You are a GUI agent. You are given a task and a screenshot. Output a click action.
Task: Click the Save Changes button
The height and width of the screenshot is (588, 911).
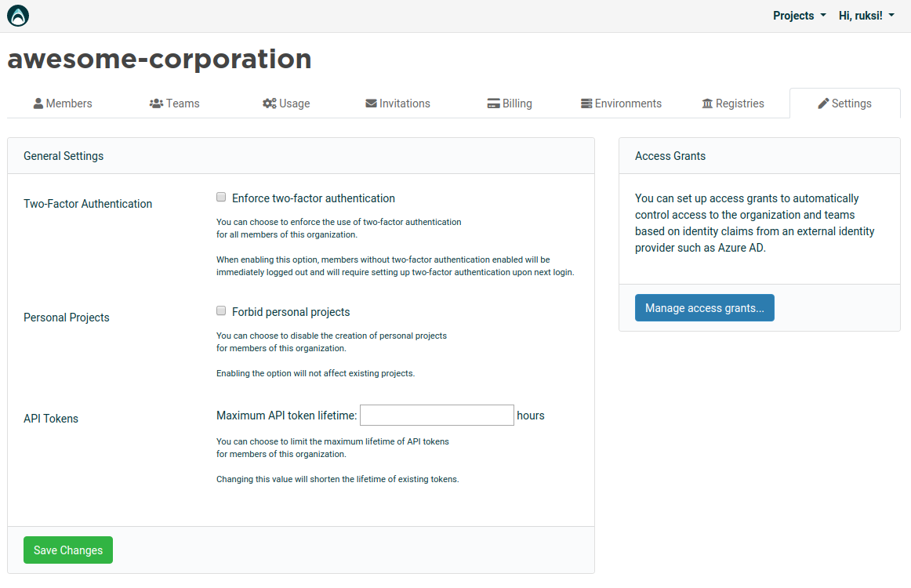tap(68, 550)
